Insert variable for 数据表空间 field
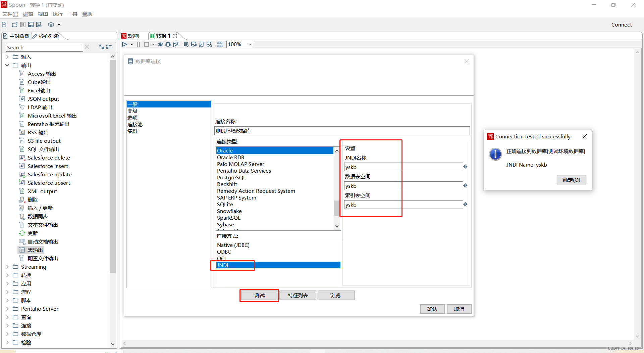Screen dimensions: 644x353 pos(465,185)
